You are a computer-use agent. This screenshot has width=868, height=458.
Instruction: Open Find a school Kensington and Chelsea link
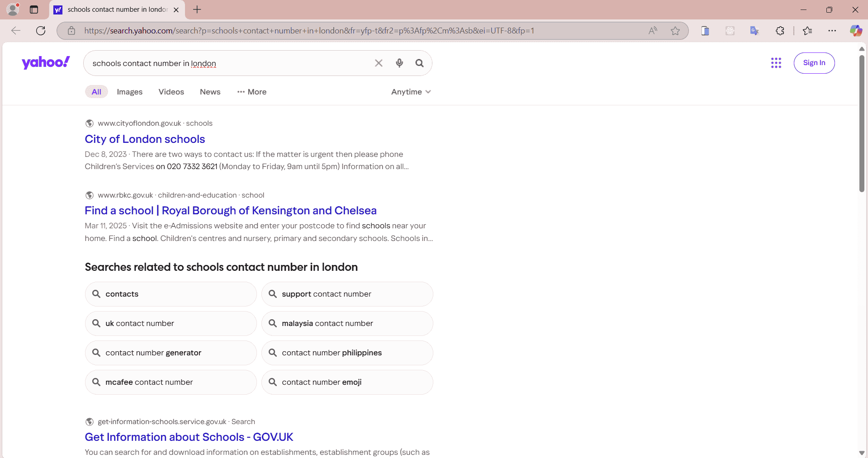[x=231, y=210]
